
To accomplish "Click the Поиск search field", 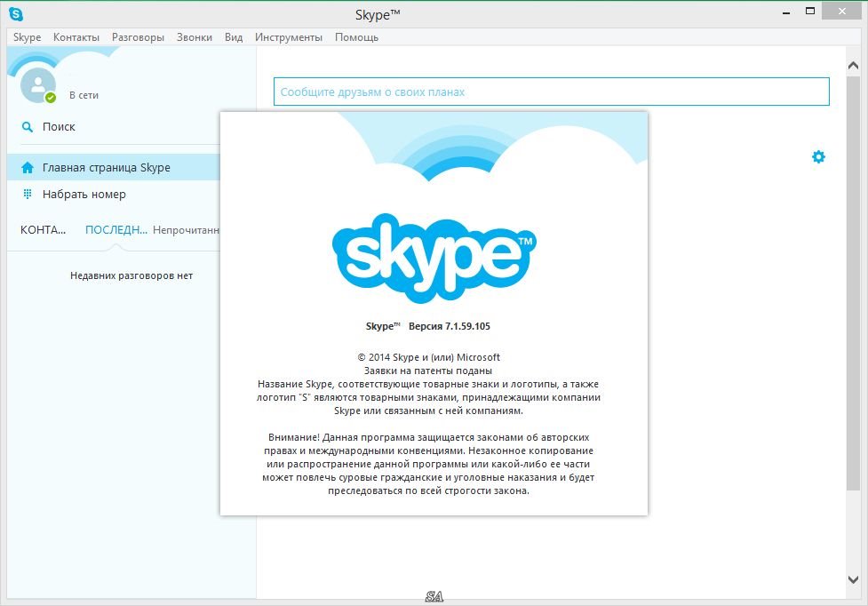I will 120,127.
